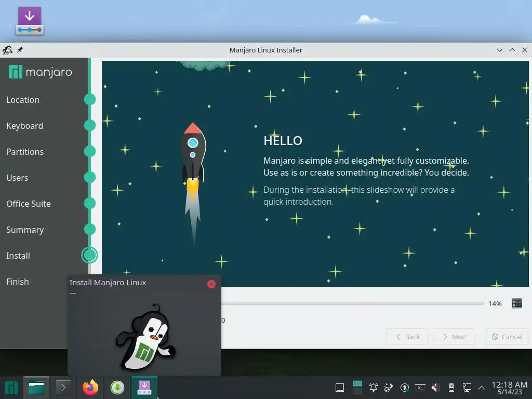Open the updates tray icon

(404, 387)
